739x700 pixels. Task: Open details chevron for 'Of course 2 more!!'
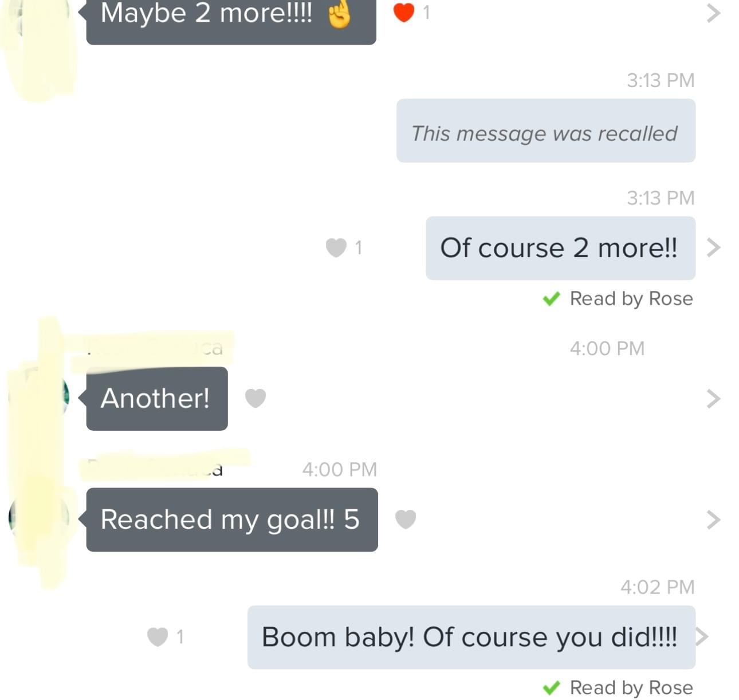click(713, 247)
